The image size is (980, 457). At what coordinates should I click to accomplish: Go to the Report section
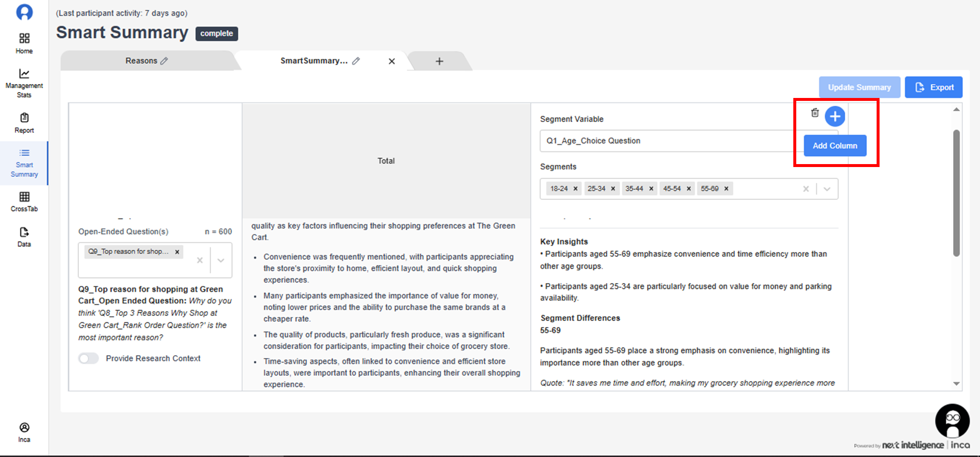click(24, 123)
